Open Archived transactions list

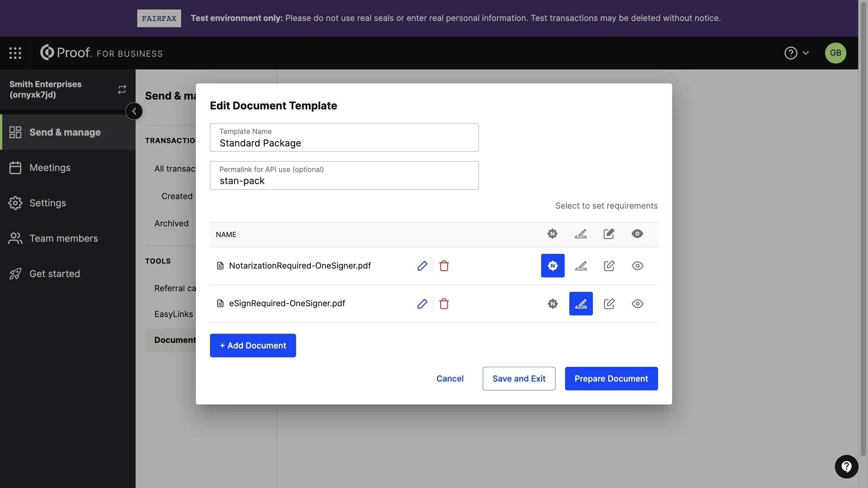tap(171, 223)
